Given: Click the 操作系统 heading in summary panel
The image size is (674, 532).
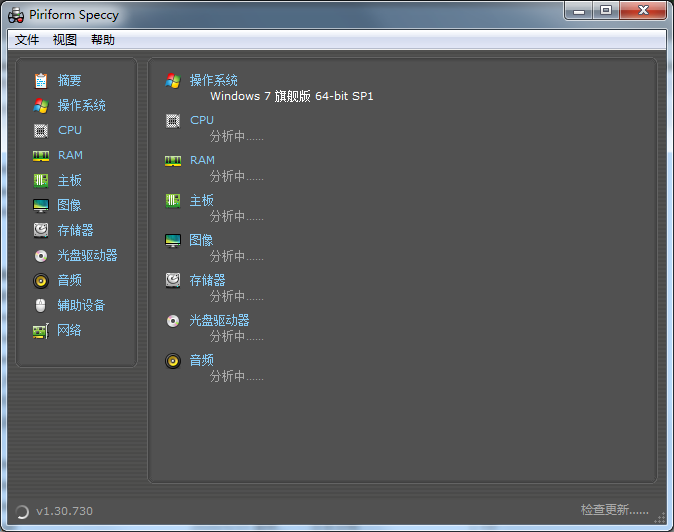Looking at the screenshot, I should [214, 80].
